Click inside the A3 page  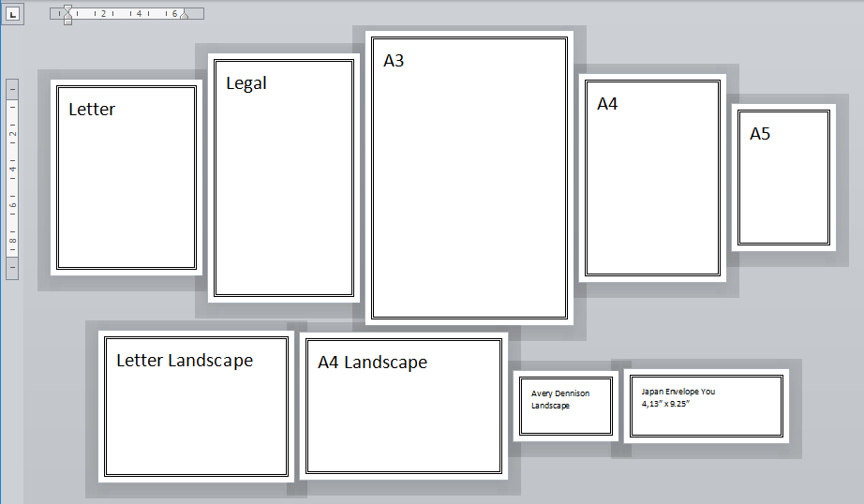(469, 178)
